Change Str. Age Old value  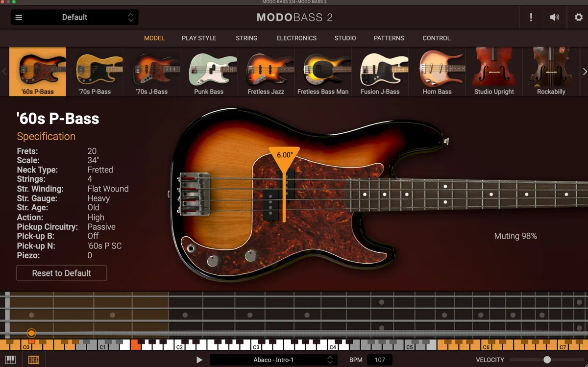click(x=93, y=208)
